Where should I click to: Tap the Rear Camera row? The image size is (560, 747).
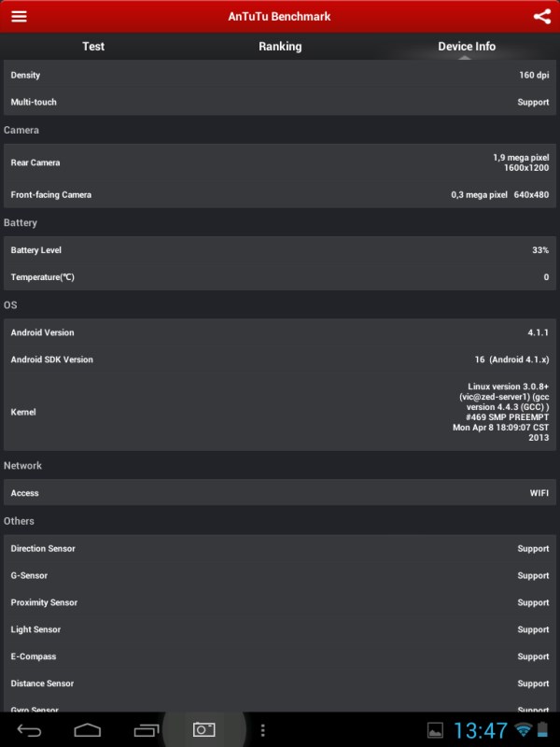click(280, 162)
